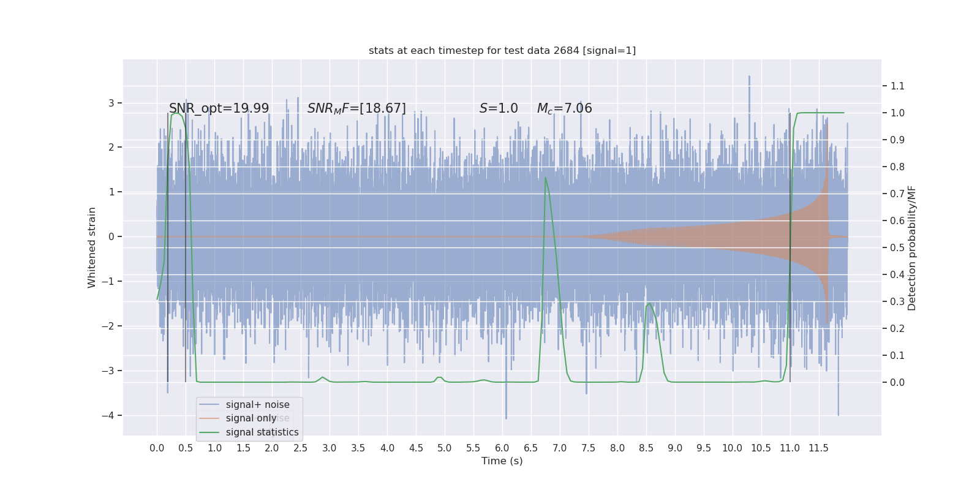
Task: Select the Mc=7.06 annotation
Action: 565,108
